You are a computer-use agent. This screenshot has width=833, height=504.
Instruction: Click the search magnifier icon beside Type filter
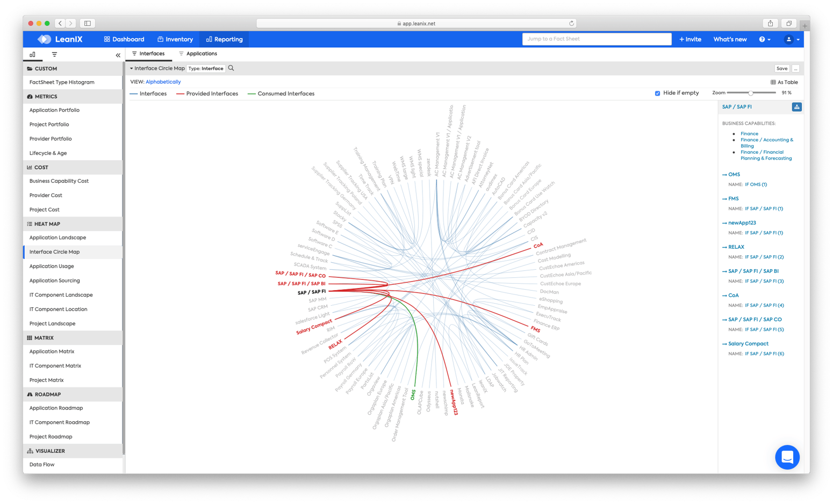pos(231,68)
